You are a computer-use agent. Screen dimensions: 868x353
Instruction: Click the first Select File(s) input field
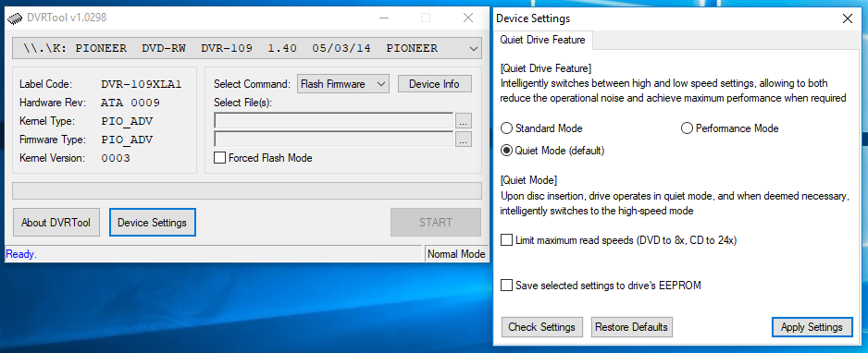[x=334, y=120]
